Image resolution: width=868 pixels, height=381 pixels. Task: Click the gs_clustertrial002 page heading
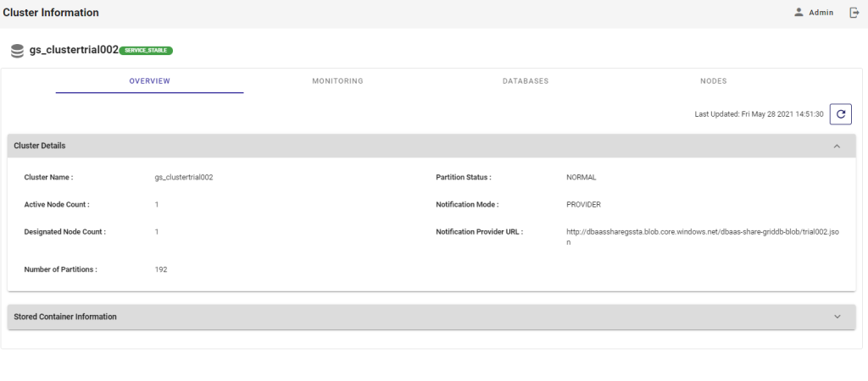75,50
